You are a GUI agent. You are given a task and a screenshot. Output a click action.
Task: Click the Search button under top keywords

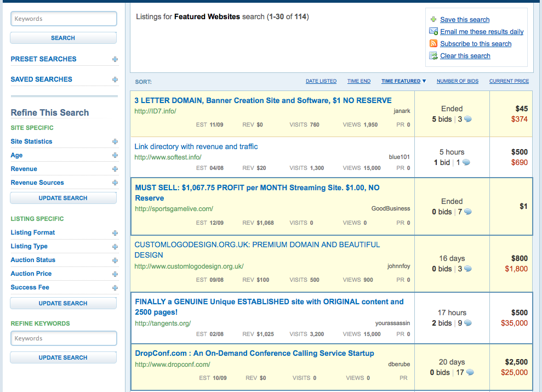click(63, 38)
